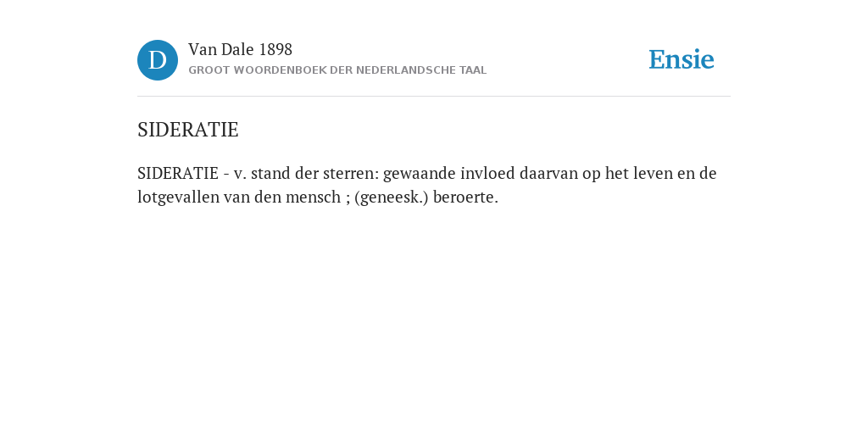Click the word 'beroerte.' ending the definition
Screen dimensions: 868x434
click(x=465, y=197)
